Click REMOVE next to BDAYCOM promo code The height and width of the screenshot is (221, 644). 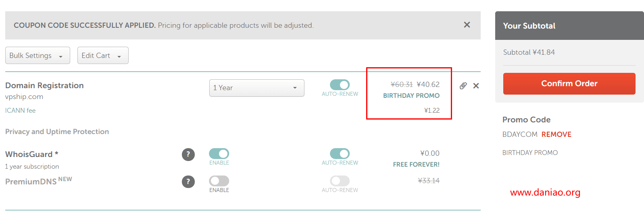[556, 134]
